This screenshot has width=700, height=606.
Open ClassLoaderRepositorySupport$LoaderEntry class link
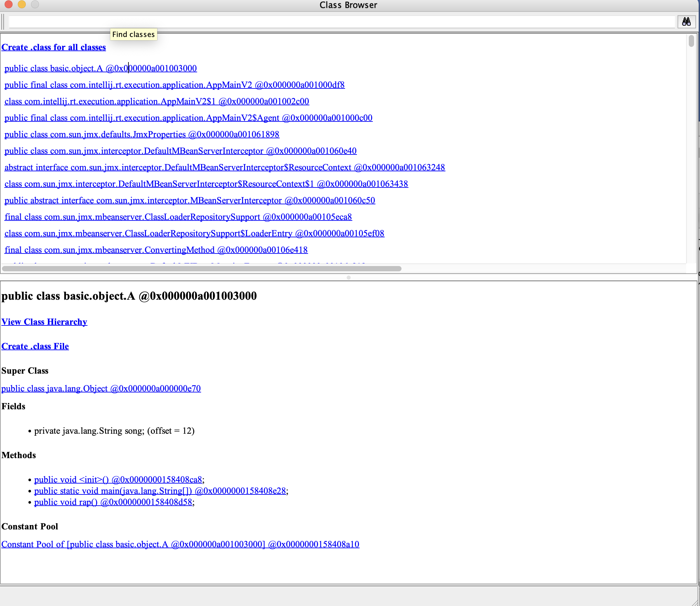pos(194,234)
